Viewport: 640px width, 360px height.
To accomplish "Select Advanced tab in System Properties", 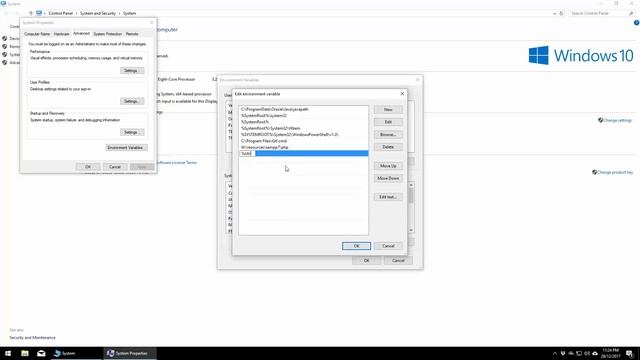I will 81,33.
